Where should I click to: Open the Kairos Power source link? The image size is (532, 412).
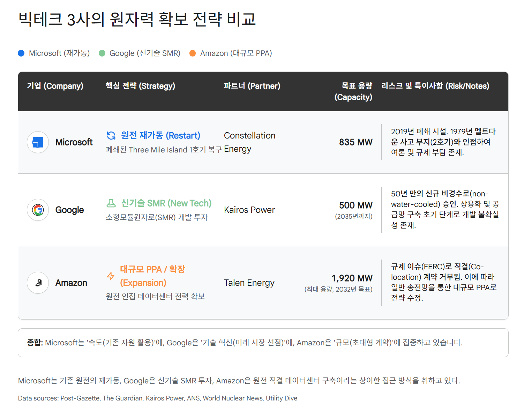[x=165, y=398]
